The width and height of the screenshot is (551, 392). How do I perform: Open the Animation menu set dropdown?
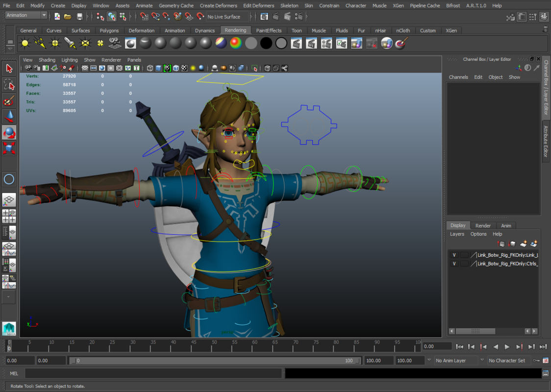click(x=26, y=15)
